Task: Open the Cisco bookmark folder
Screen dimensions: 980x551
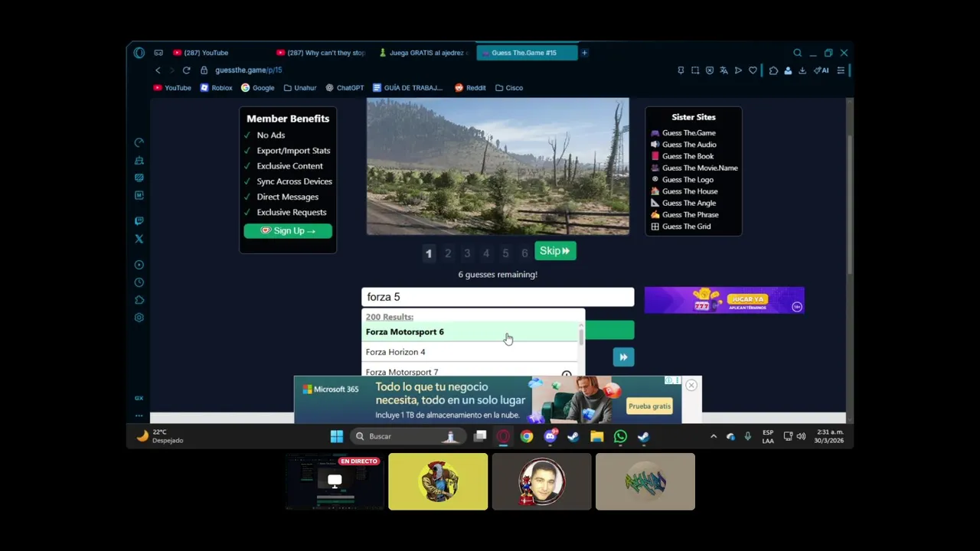Action: click(x=508, y=88)
